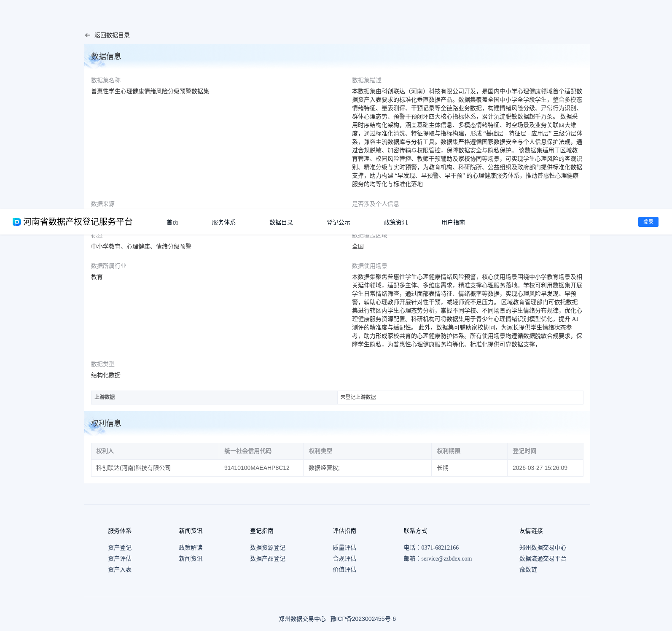
Task: Open footer link 政策解读
Action: pyautogui.click(x=191, y=547)
